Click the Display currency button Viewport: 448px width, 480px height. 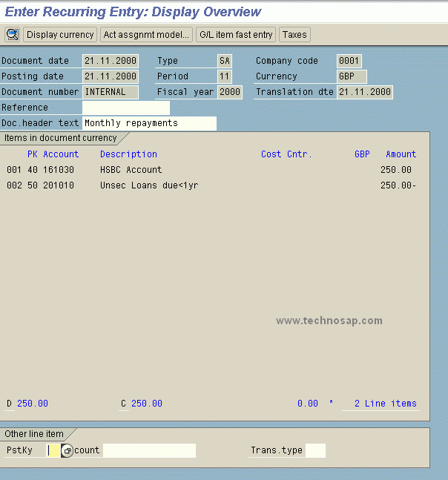point(60,35)
